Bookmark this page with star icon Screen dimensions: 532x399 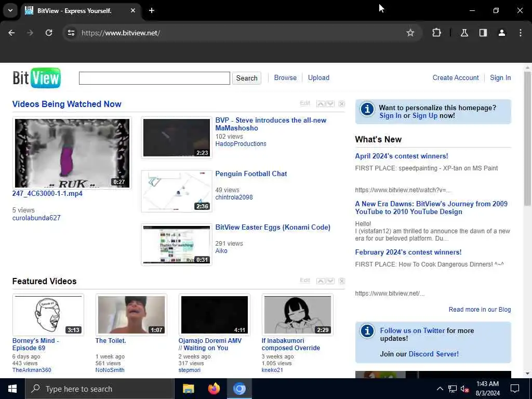[410, 33]
